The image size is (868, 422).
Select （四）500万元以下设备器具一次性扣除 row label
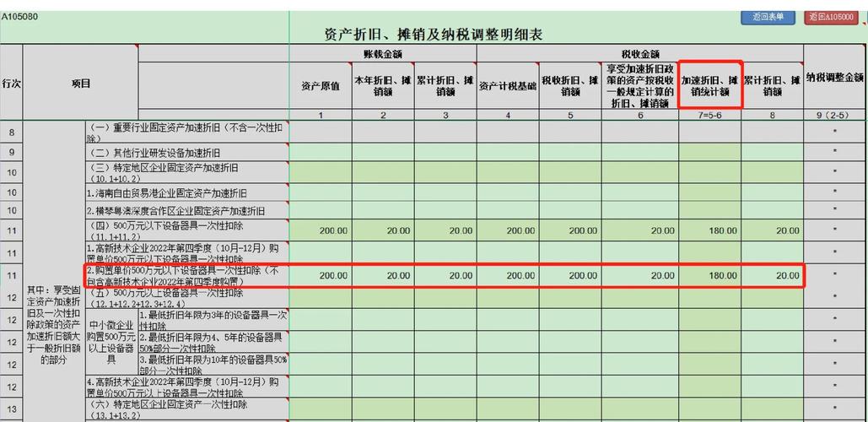[x=186, y=230]
